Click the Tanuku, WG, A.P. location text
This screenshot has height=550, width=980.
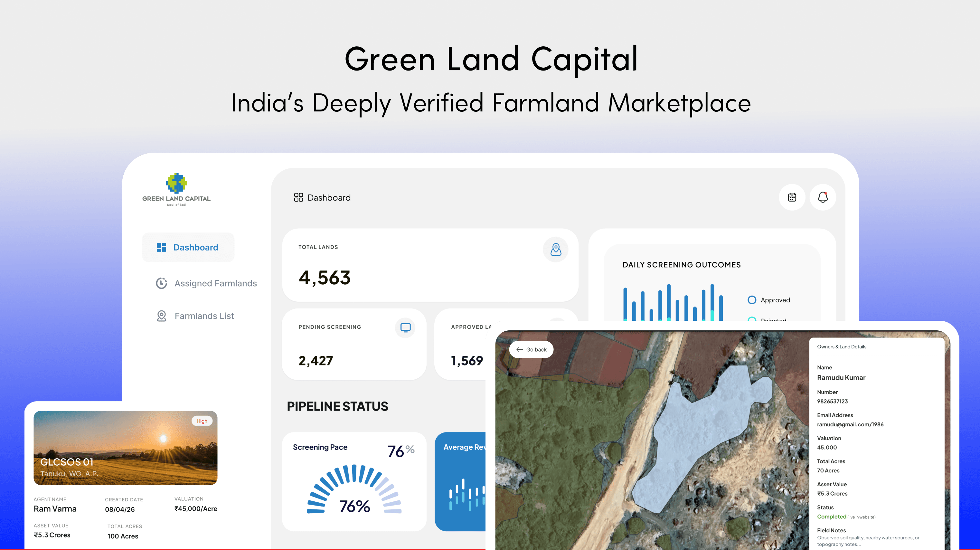[x=69, y=474]
